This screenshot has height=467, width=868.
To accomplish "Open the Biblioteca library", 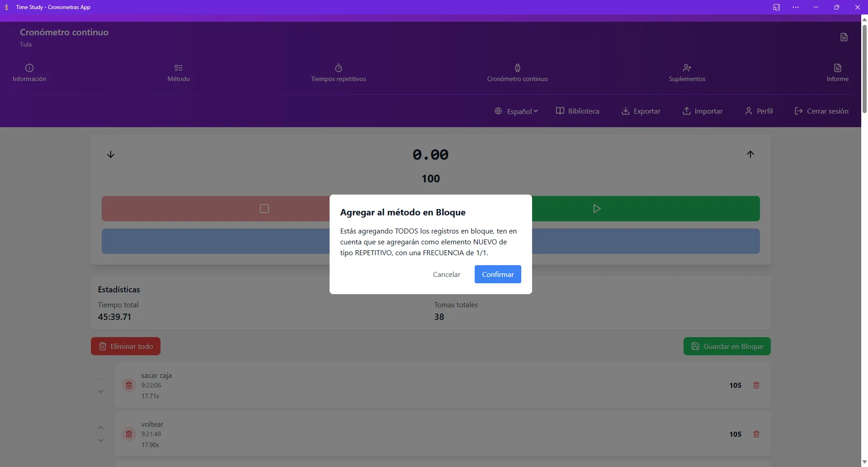I will point(577,111).
